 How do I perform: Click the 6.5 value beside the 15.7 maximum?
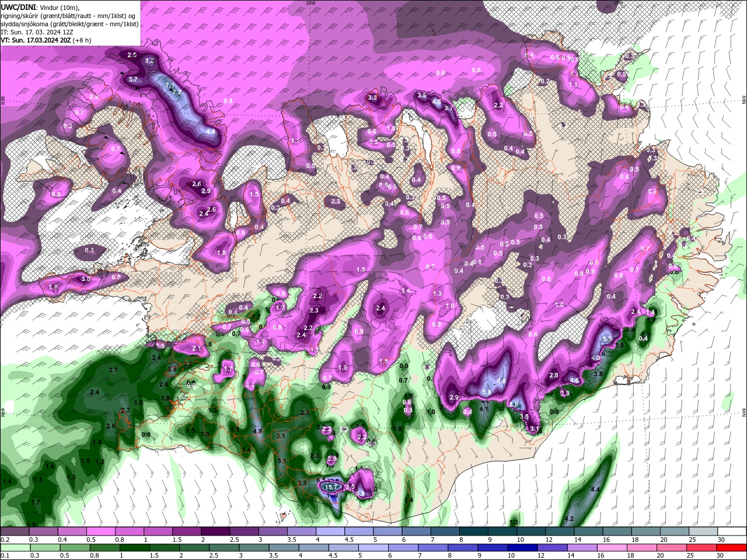pyautogui.click(x=321, y=480)
